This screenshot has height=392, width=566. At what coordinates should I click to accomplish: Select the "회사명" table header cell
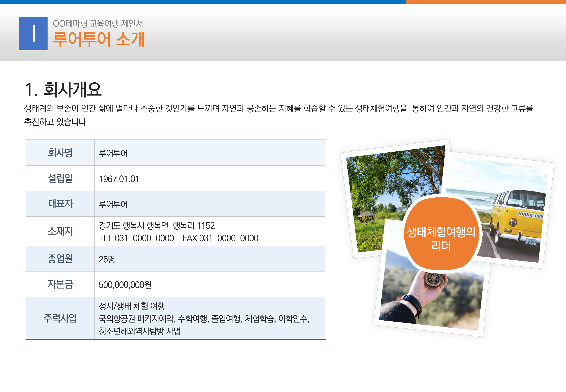click(60, 153)
